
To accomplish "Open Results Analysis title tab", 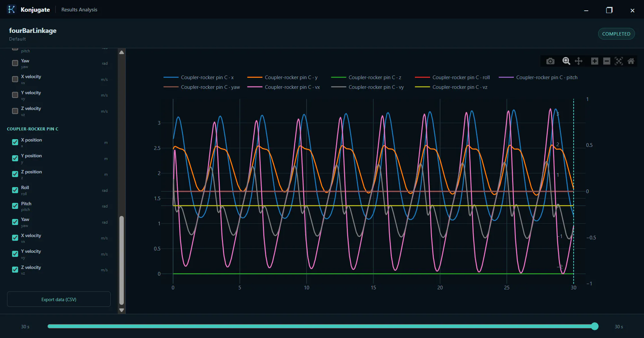I will tap(79, 10).
